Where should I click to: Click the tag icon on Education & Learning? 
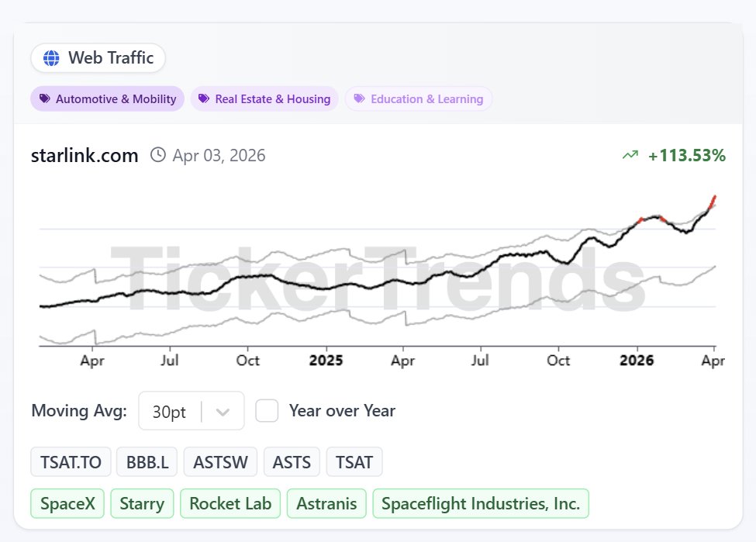pyautogui.click(x=358, y=98)
